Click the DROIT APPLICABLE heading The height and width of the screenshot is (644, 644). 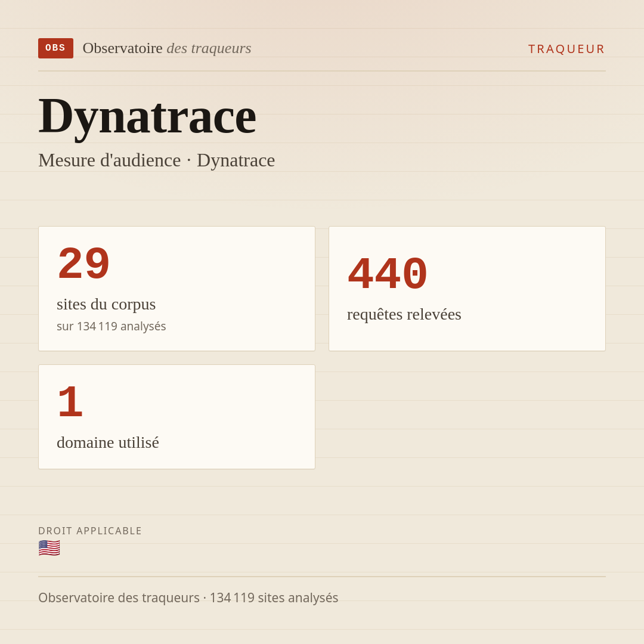pyautogui.click(x=90, y=531)
